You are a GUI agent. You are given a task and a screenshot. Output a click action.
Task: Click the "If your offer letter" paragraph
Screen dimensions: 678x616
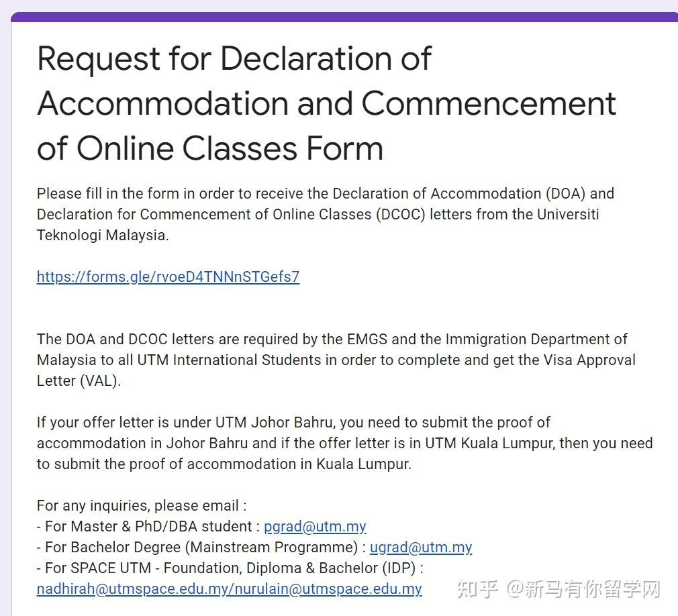pos(344,443)
